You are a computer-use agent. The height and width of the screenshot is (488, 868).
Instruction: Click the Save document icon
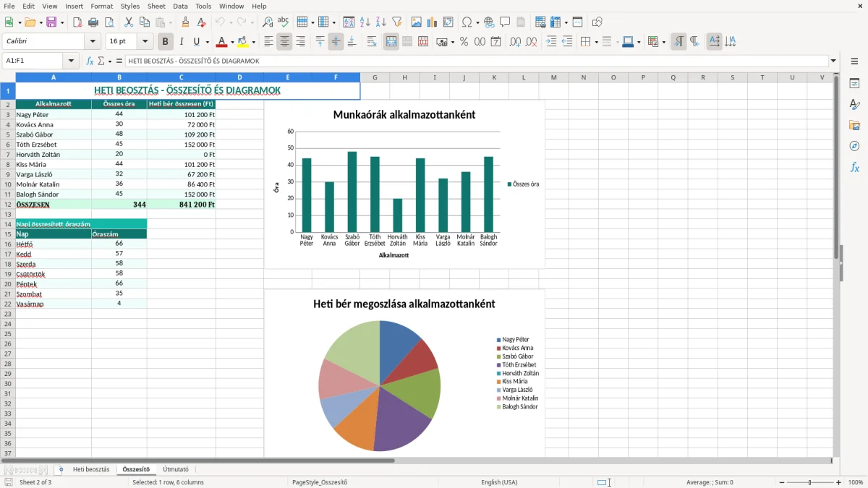51,22
